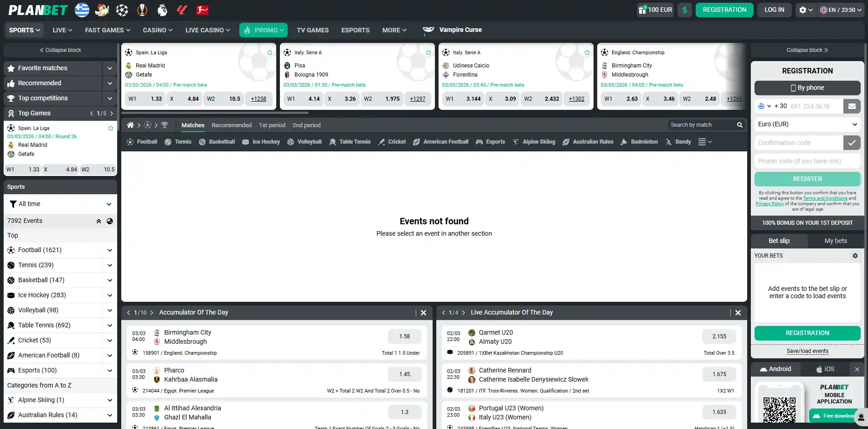The height and width of the screenshot is (429, 868).
Task: Collapse the events list with double chevron
Action: click(x=98, y=221)
